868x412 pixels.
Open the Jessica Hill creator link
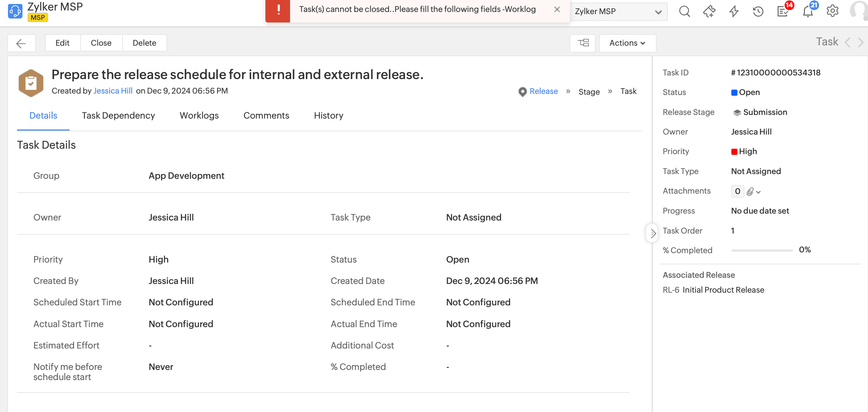[x=113, y=91]
